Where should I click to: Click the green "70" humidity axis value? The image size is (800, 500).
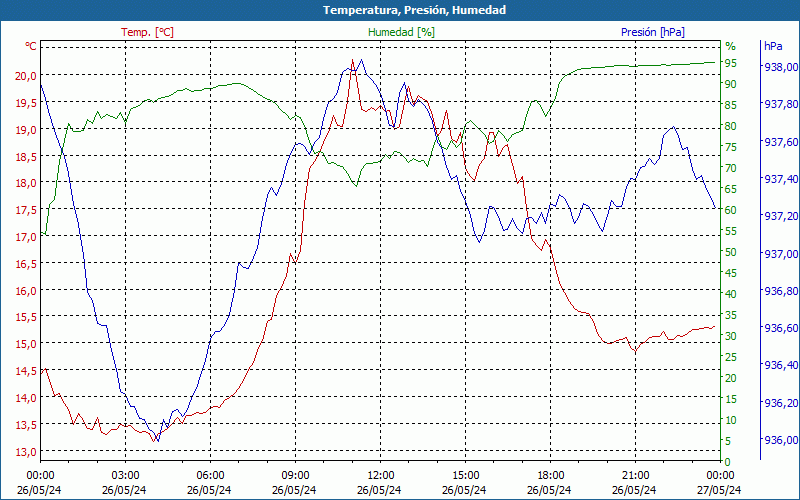[x=731, y=168]
